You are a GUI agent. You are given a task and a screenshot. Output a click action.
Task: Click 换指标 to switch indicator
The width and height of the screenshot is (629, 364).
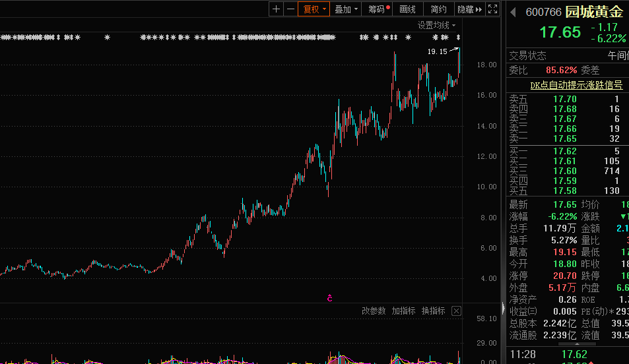[434, 311]
